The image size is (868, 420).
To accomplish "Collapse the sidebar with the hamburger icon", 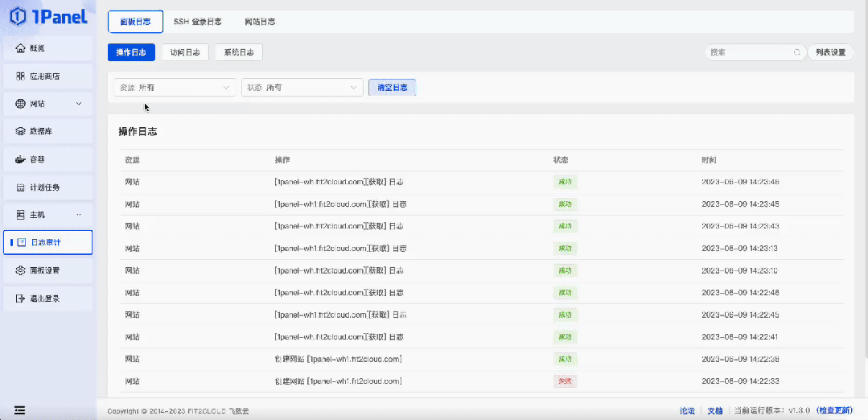I will coord(20,410).
